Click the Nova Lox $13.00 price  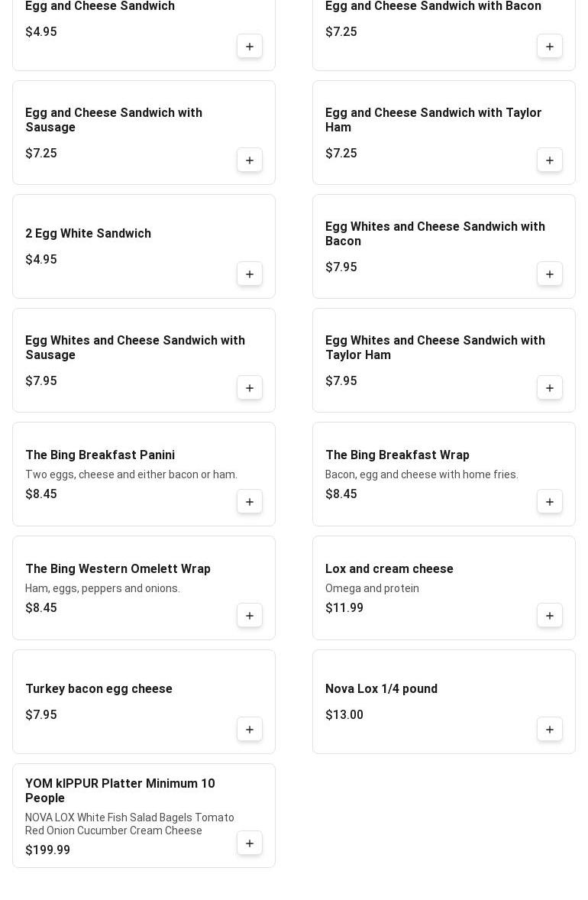(x=344, y=715)
